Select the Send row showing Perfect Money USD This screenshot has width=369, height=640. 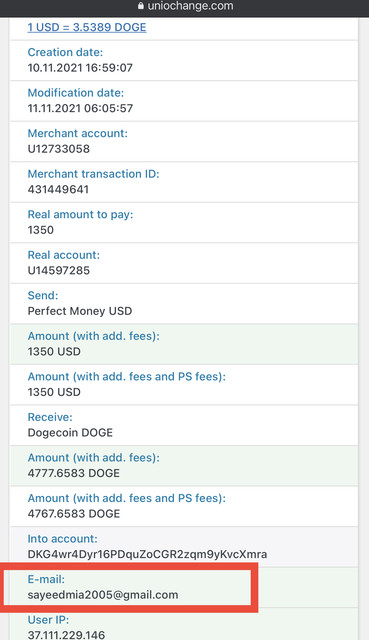[184, 304]
